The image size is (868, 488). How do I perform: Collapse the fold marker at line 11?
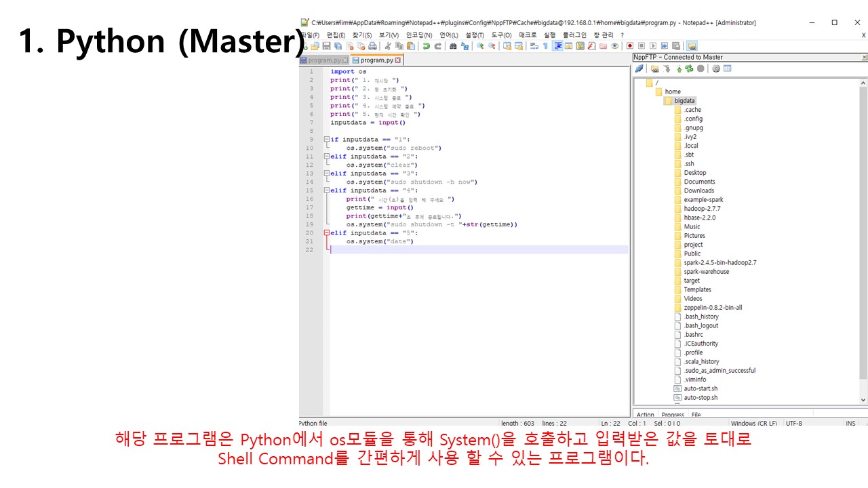pos(327,157)
